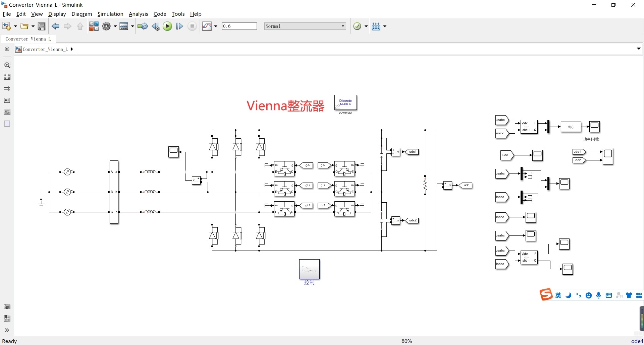This screenshot has height=345, width=644.
Task: Open Model Configuration Parameters gear
Action: (x=106, y=26)
